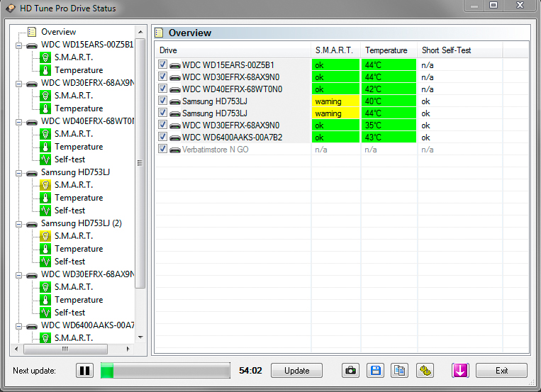Sort by Short Self-Test column header
The image size is (541, 392).
460,50
